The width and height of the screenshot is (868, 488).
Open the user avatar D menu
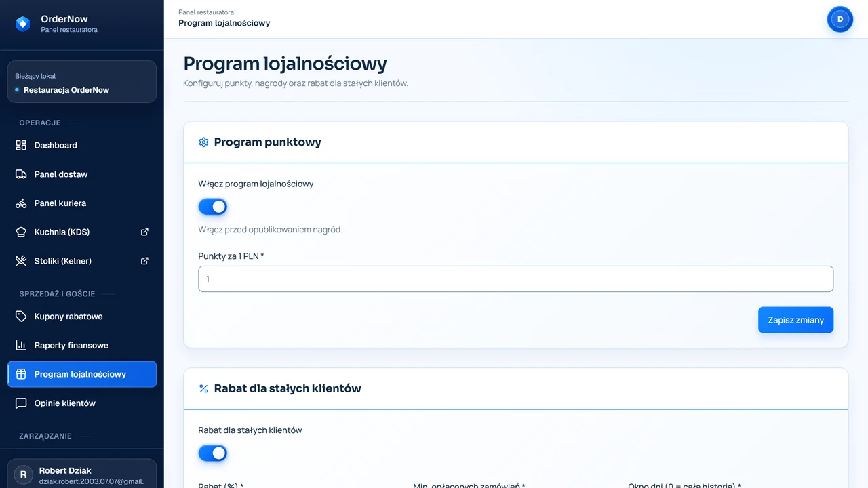[840, 19]
